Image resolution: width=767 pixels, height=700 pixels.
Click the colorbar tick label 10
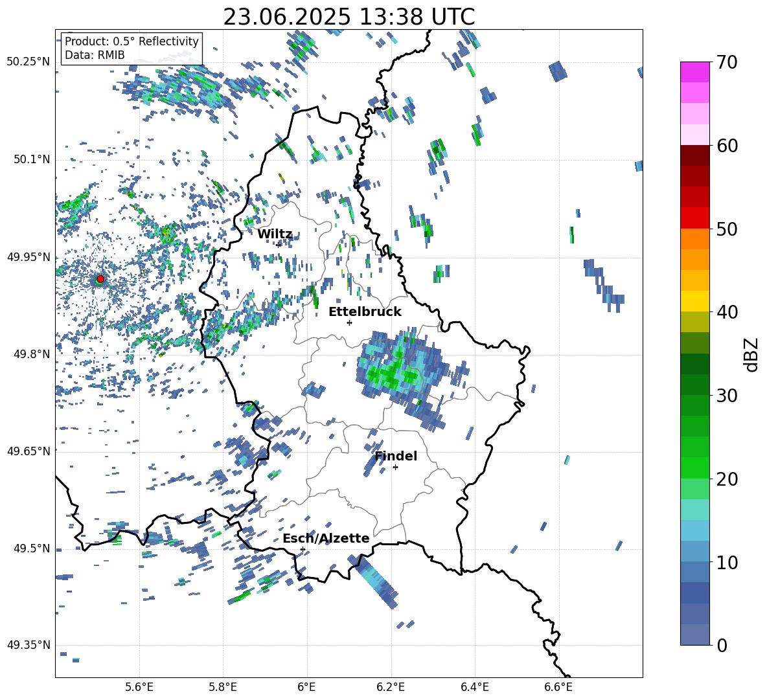click(727, 562)
